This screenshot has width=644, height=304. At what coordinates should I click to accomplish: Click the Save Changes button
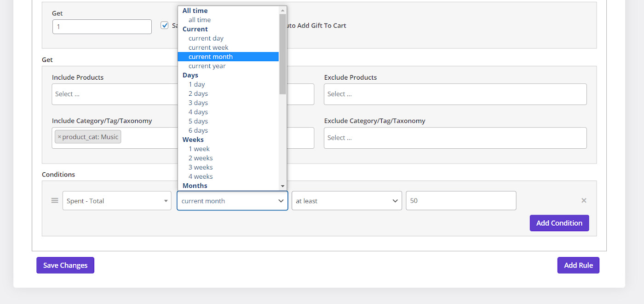coord(65,265)
